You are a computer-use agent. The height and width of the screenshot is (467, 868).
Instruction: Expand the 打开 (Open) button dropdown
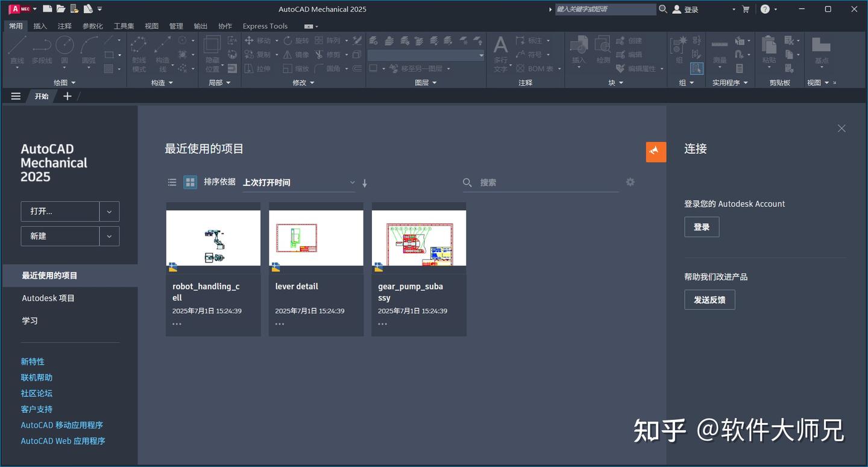click(x=109, y=211)
